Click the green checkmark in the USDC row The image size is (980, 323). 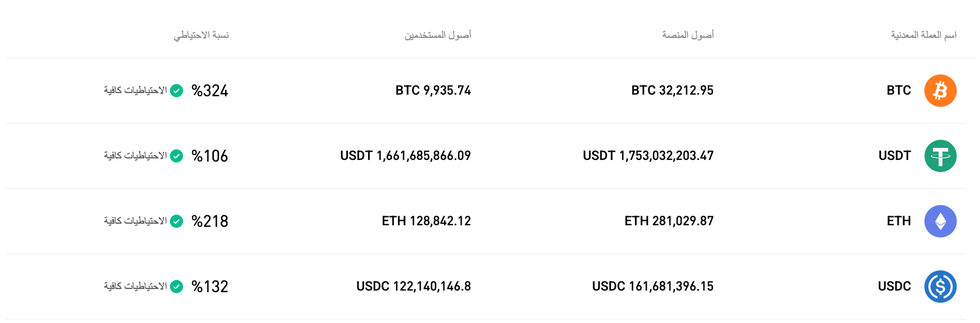176,287
